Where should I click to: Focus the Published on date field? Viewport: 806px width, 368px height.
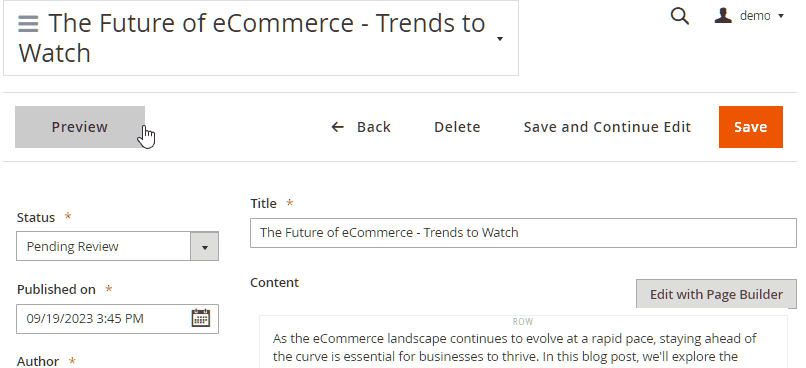[117, 319]
